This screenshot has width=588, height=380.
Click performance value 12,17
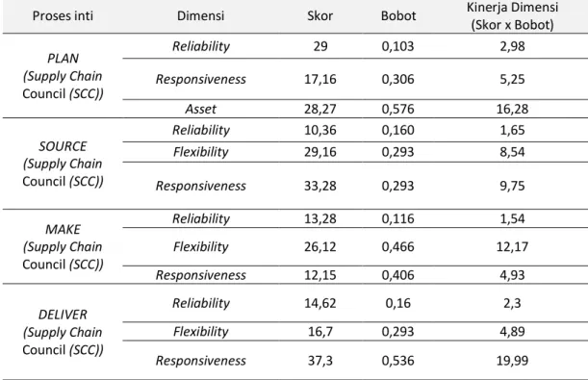click(x=512, y=247)
